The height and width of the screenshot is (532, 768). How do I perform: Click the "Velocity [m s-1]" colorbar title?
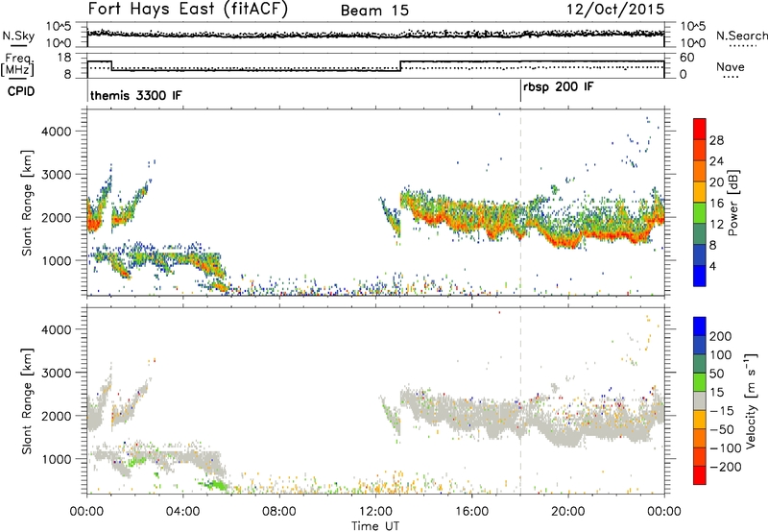coord(751,401)
